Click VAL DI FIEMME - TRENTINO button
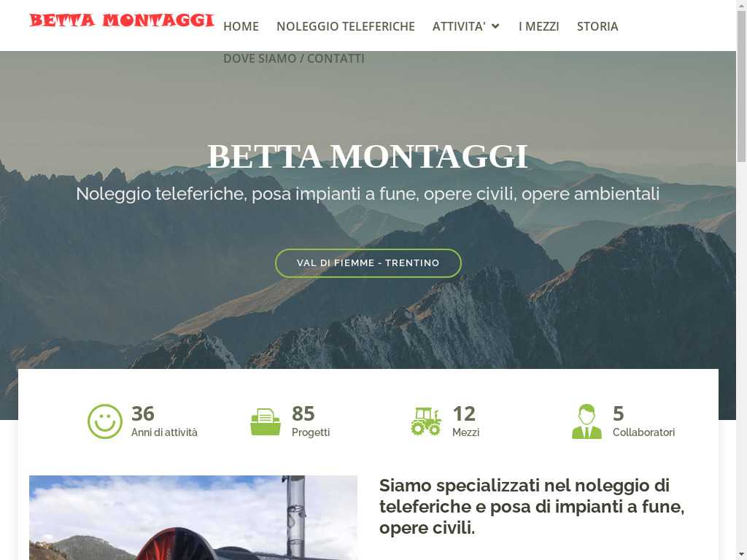 368,262
